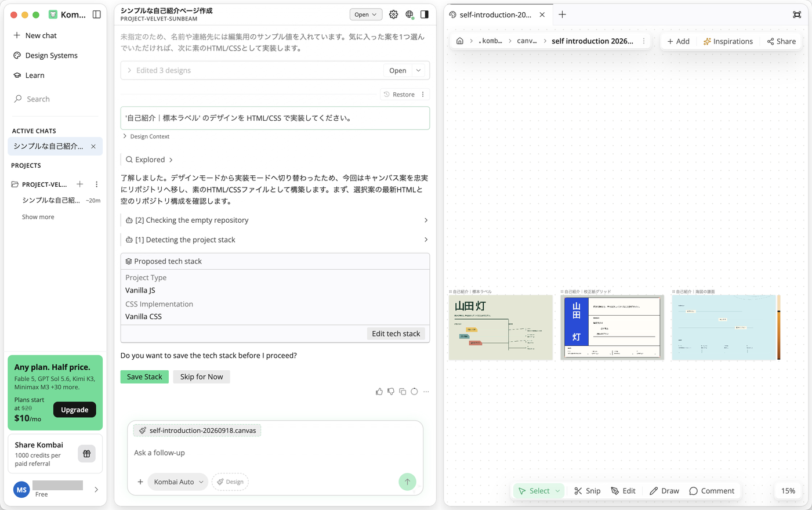
Task: Open PROJECT-VEL project options menu
Action: (x=96, y=185)
